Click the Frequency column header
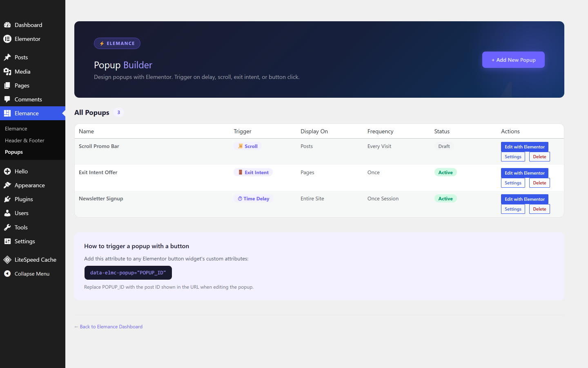The width and height of the screenshot is (588, 368). coord(380,131)
